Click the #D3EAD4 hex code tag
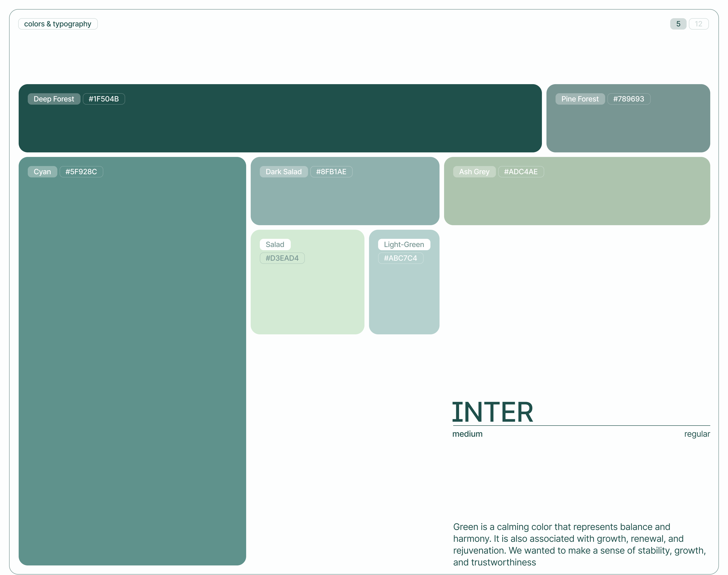The height and width of the screenshot is (575, 728). (x=282, y=258)
